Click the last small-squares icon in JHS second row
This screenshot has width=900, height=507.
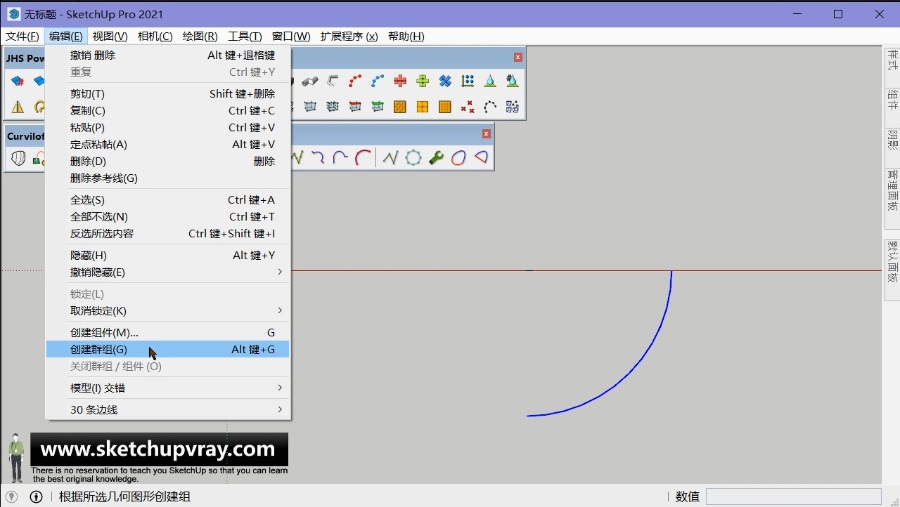(x=512, y=106)
